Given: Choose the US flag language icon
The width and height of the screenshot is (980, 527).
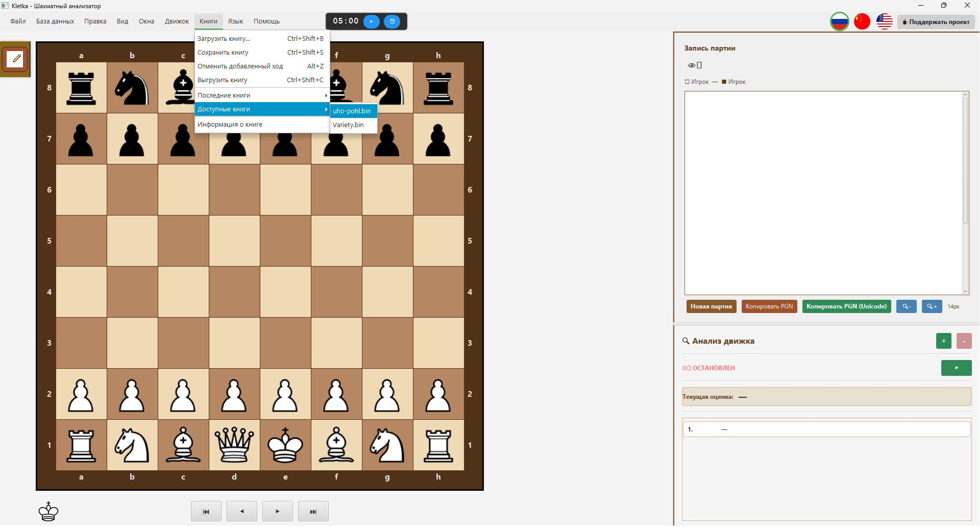Looking at the screenshot, I should (885, 21).
